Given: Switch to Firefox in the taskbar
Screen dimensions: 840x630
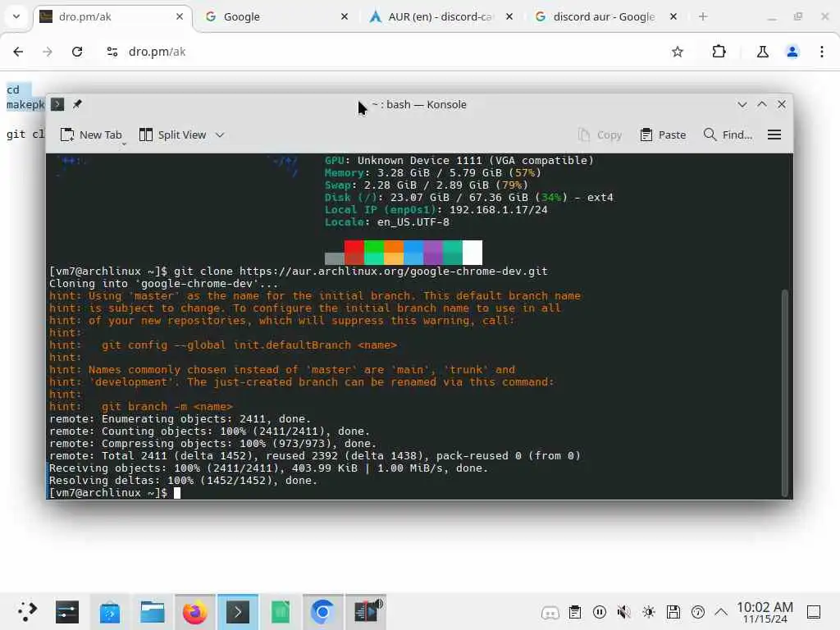Looking at the screenshot, I should click(194, 612).
